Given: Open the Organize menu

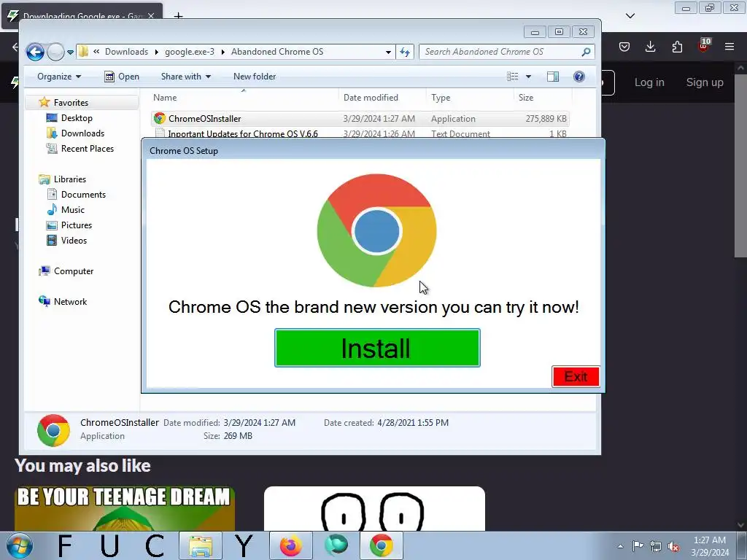Looking at the screenshot, I should [59, 76].
